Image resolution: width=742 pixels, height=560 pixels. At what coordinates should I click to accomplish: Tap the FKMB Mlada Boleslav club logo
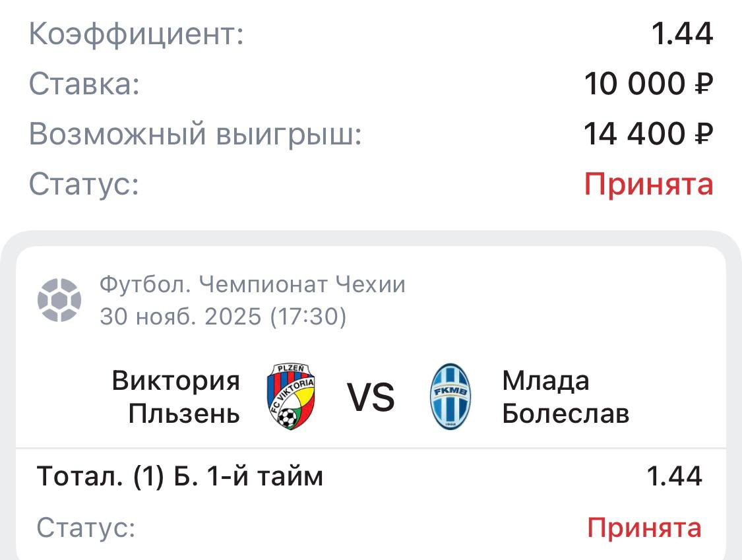[x=450, y=397]
